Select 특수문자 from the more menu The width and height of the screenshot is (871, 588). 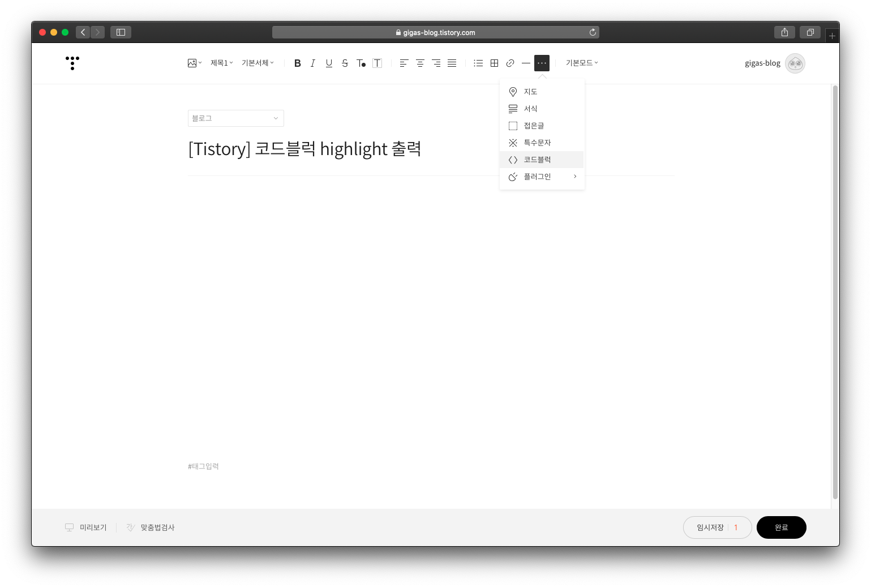pos(542,143)
